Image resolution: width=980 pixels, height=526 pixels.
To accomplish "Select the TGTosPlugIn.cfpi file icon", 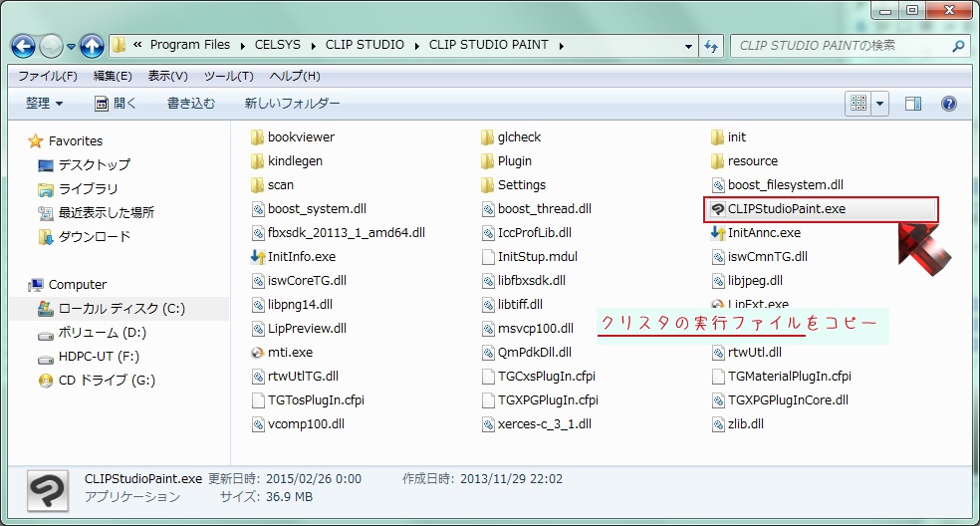I will point(258,400).
